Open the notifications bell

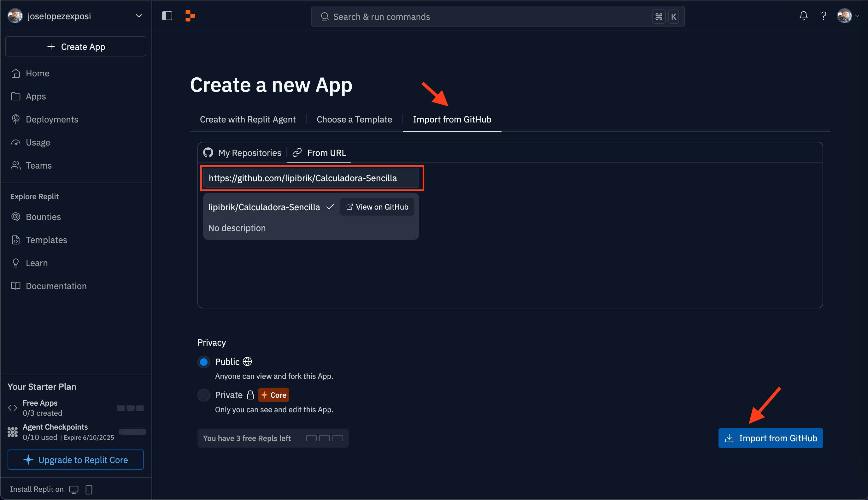(803, 16)
